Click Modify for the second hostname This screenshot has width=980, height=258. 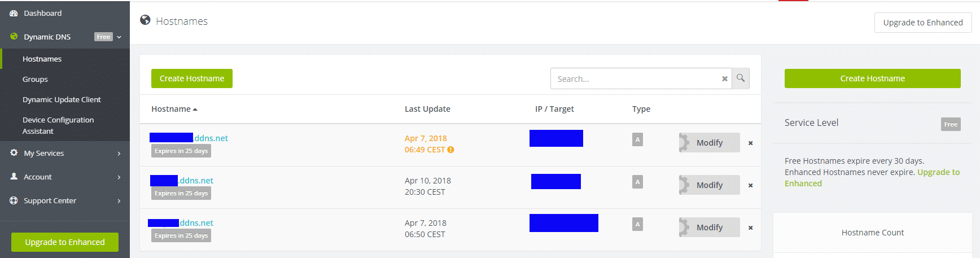pos(709,185)
